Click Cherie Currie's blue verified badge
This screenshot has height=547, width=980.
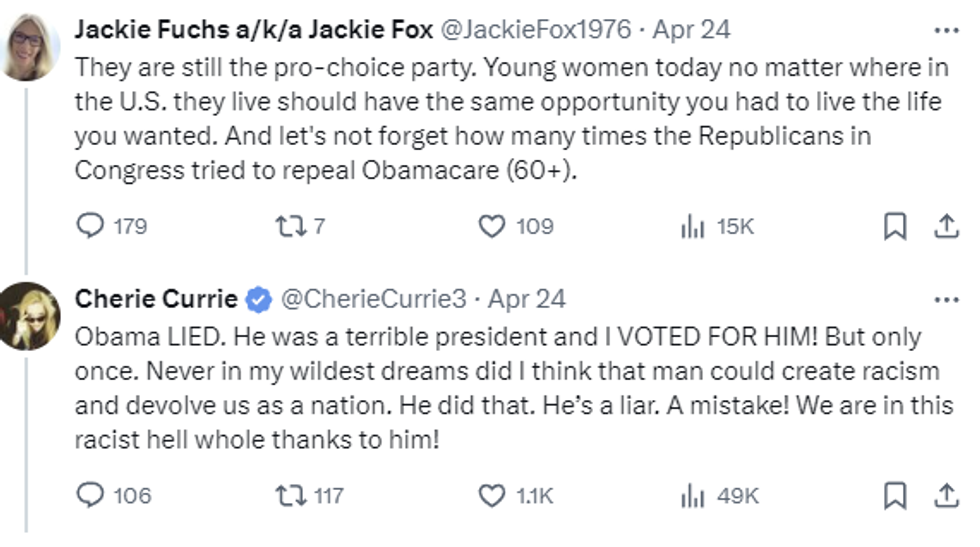pos(258,299)
